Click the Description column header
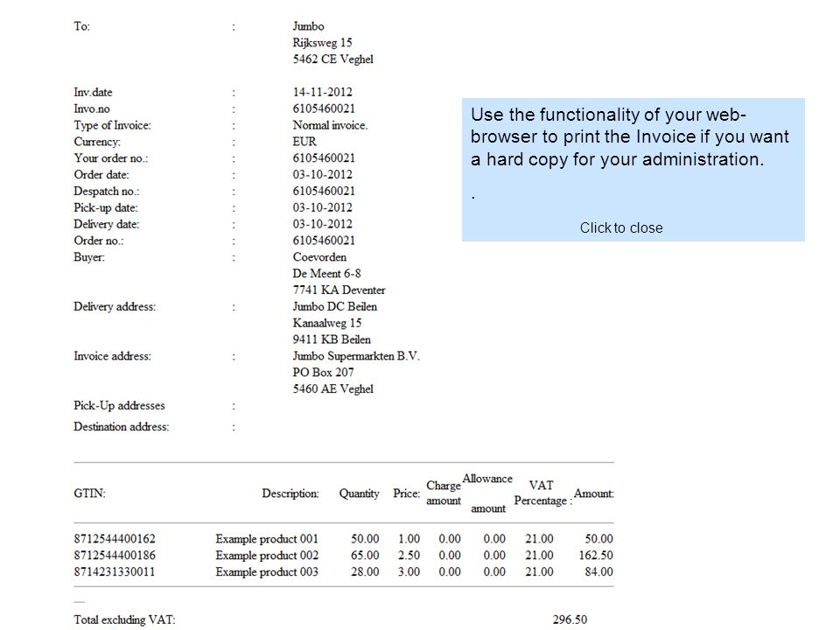This screenshot has width=840, height=630. [290, 493]
